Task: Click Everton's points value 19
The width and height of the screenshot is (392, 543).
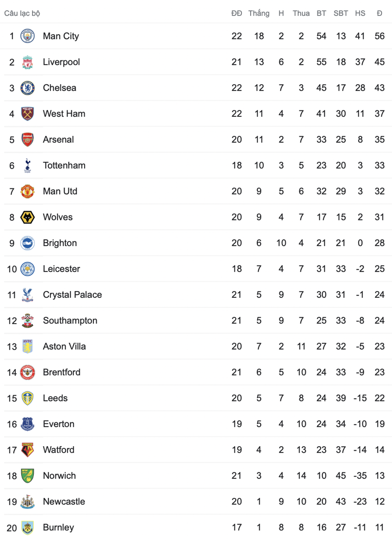Action: click(379, 424)
